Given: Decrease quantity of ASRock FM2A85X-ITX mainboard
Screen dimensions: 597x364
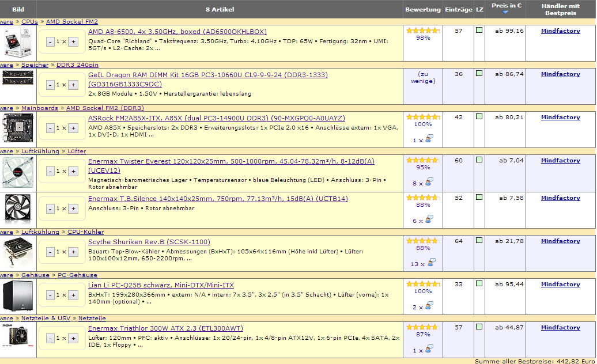Looking at the screenshot, I should pyautogui.click(x=50, y=128).
